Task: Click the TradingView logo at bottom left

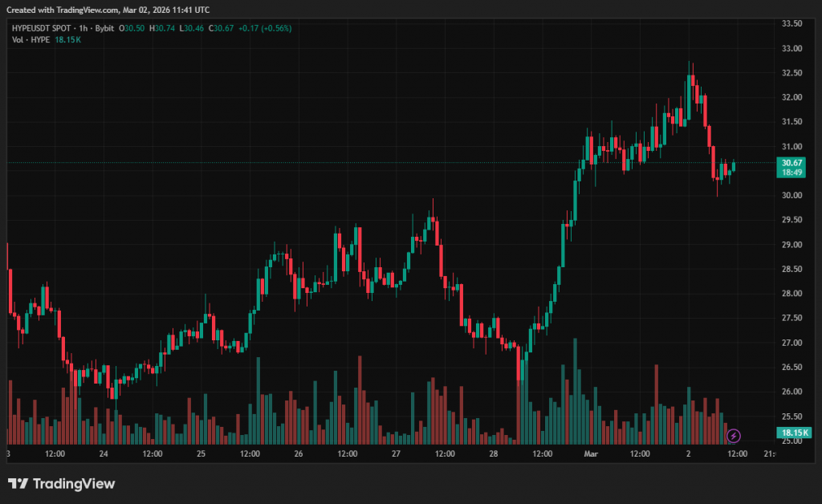Action: pos(61,483)
